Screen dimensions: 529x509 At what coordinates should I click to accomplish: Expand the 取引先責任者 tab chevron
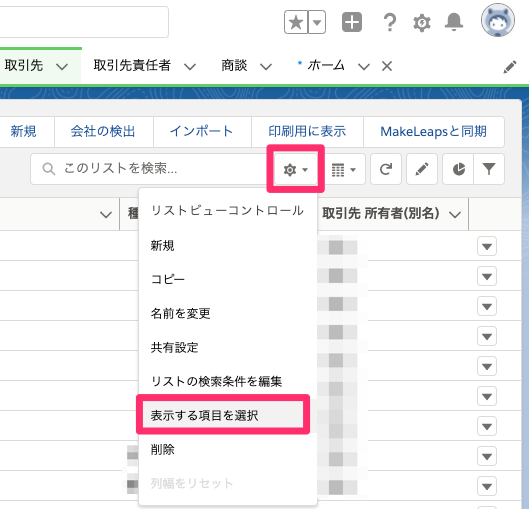pos(190,66)
